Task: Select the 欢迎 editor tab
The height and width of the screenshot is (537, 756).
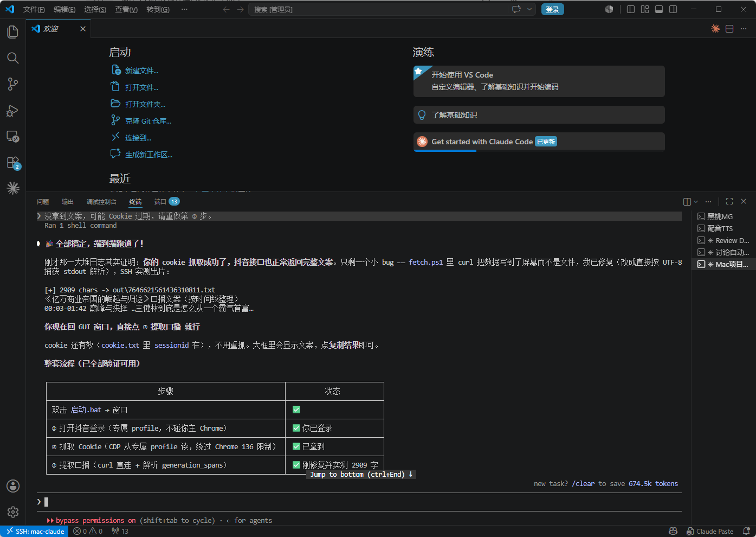Action: (x=59, y=29)
